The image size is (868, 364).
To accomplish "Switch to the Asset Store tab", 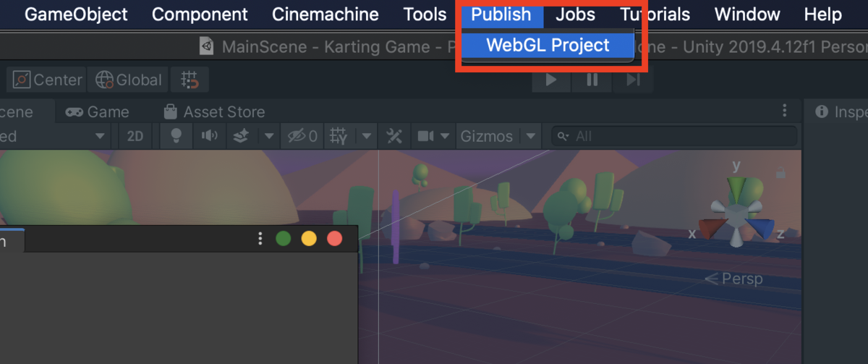I will click(x=214, y=112).
